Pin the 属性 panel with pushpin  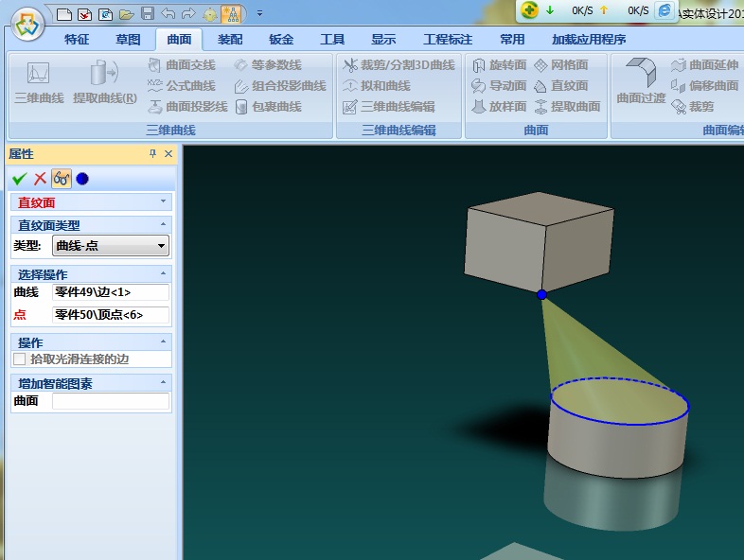tap(152, 154)
